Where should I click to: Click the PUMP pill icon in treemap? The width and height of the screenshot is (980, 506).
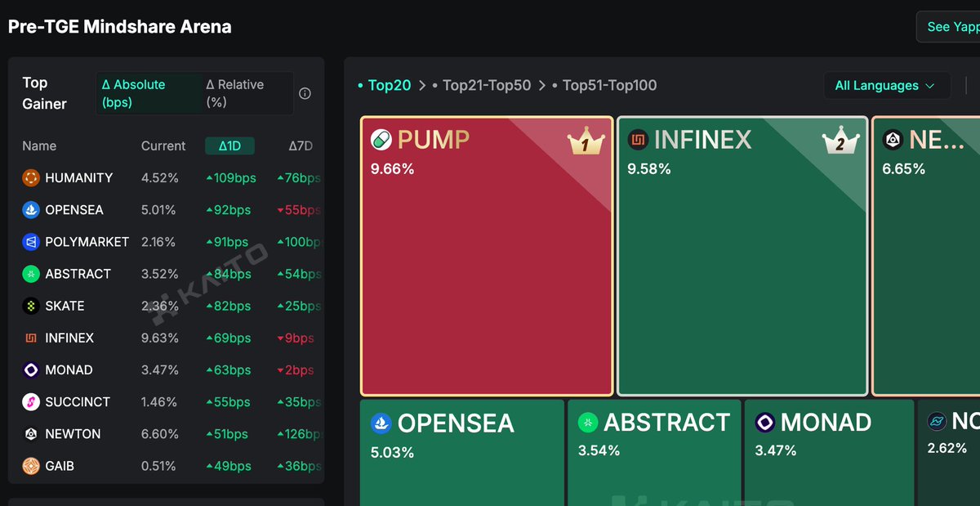click(x=381, y=140)
